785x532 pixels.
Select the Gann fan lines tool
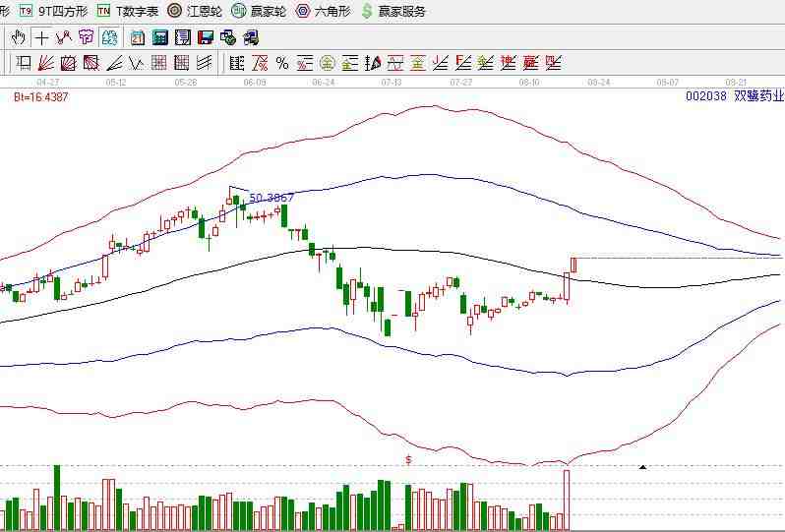tap(46, 63)
